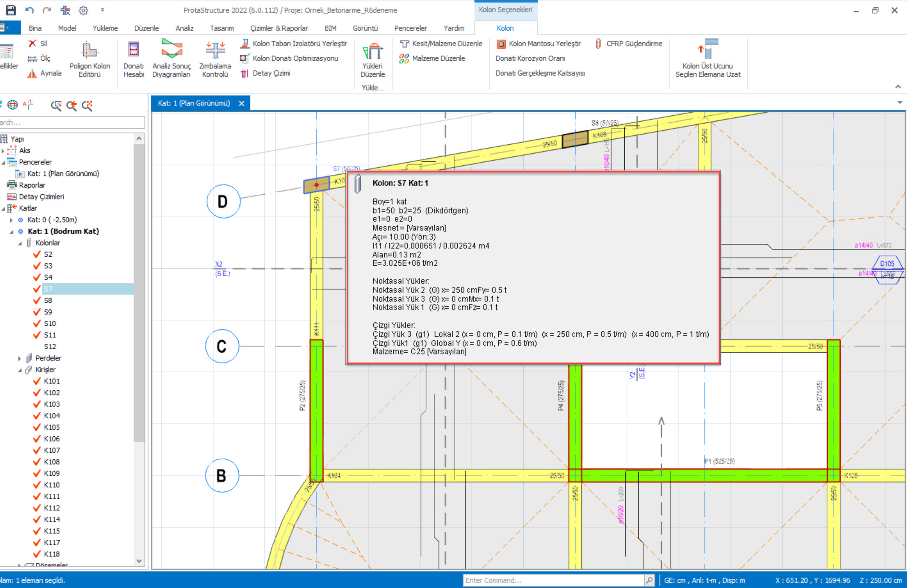This screenshot has height=588, width=907.
Task: Click globe icon in structure panel toolbar
Action: 13,105
